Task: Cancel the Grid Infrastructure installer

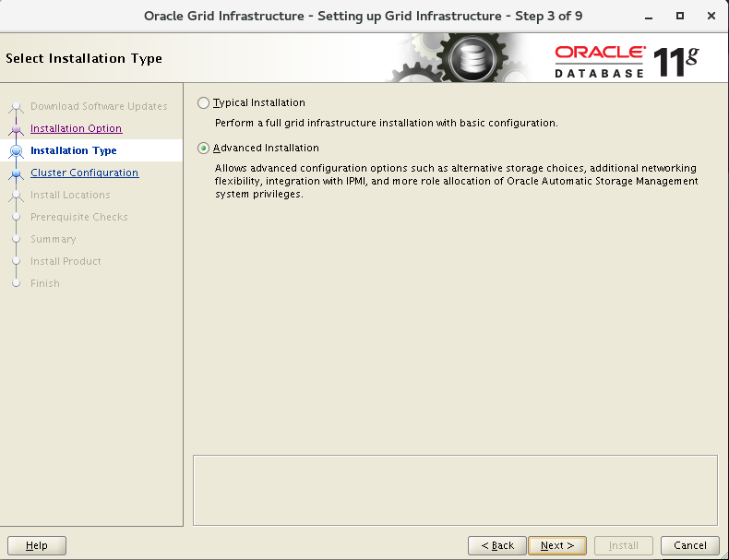Action: 690,545
